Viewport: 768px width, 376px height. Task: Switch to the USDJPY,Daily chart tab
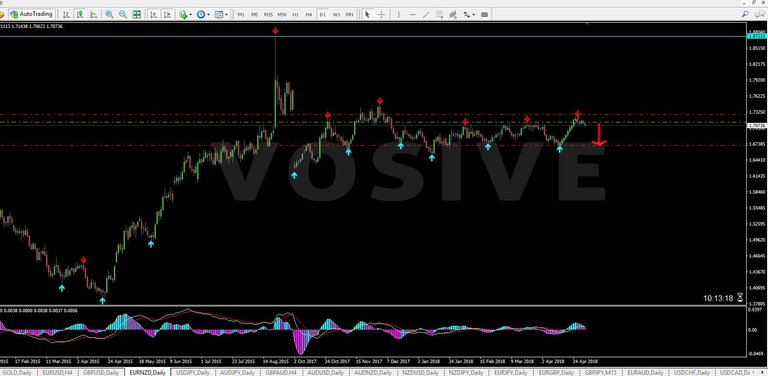pyautogui.click(x=192, y=373)
